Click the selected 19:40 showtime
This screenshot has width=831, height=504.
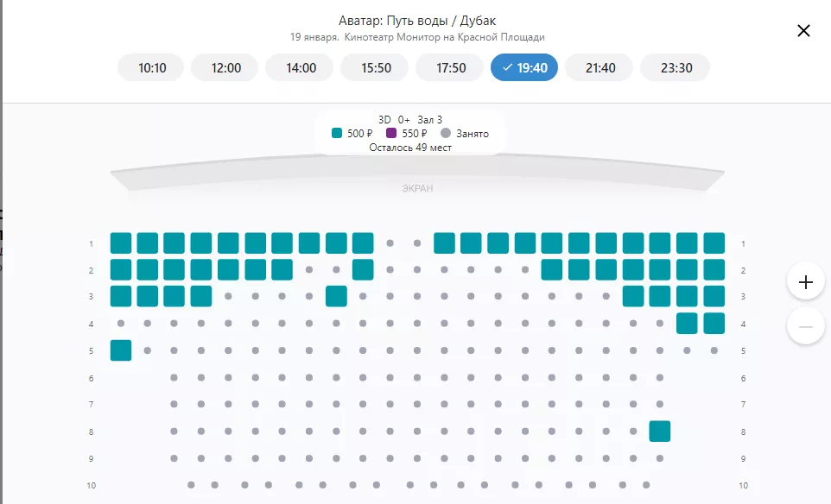point(524,67)
